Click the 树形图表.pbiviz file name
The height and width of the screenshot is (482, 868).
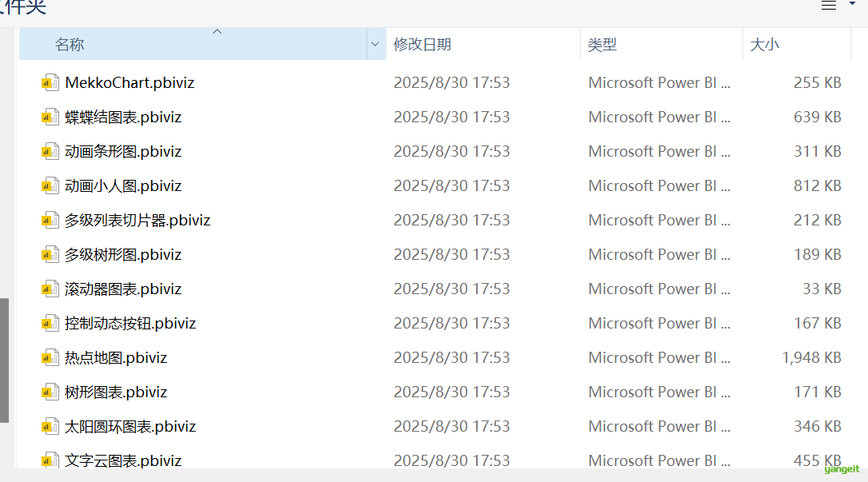(x=116, y=392)
